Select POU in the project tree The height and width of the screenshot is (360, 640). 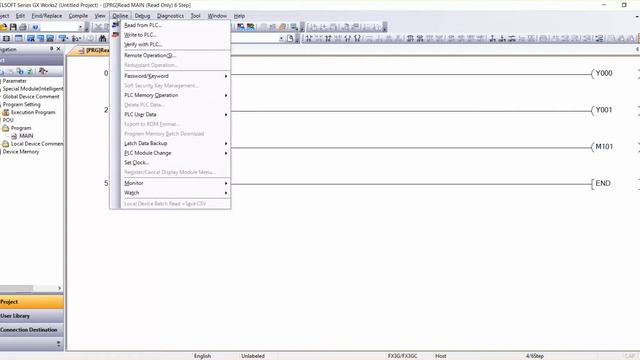pyautogui.click(x=8, y=120)
